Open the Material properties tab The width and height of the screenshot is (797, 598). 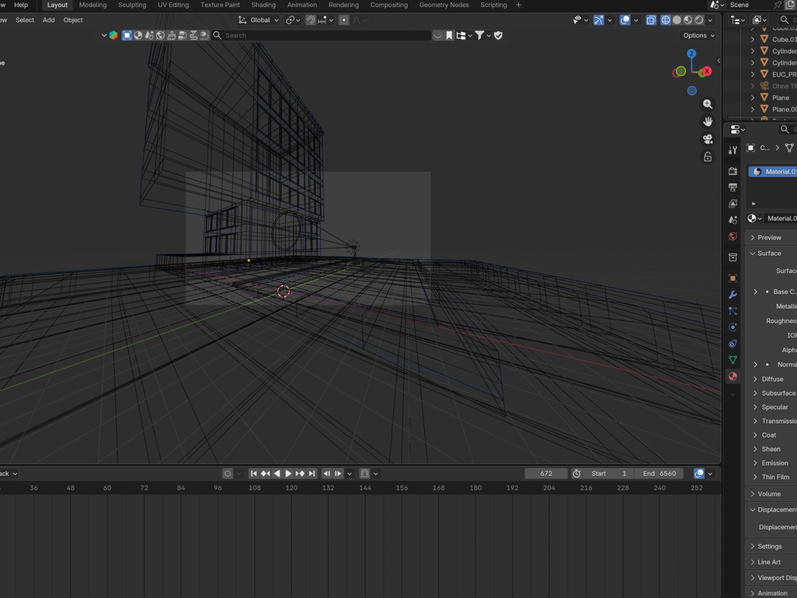(732, 376)
